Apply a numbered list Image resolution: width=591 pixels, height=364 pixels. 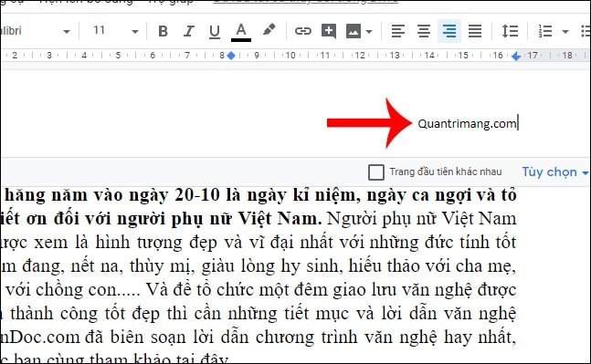click(x=545, y=31)
